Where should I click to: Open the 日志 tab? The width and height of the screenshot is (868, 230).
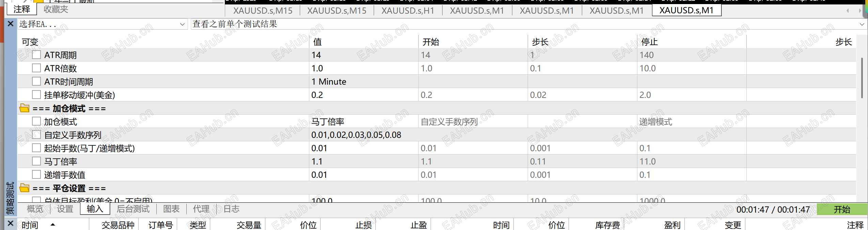pyautogui.click(x=231, y=209)
